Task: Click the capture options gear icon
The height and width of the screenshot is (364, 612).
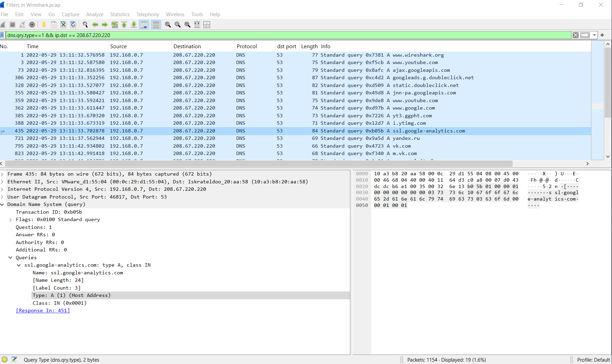Action: point(32,25)
